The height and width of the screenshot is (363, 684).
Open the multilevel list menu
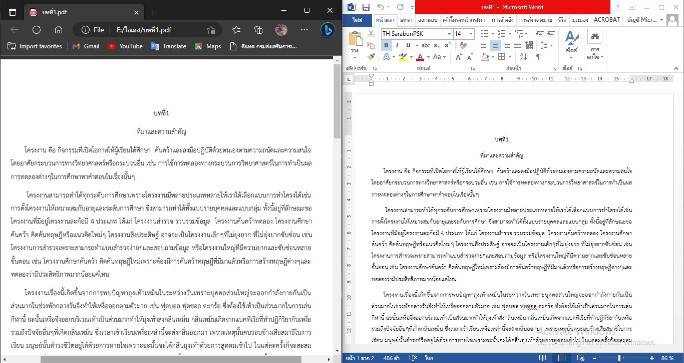click(520, 34)
